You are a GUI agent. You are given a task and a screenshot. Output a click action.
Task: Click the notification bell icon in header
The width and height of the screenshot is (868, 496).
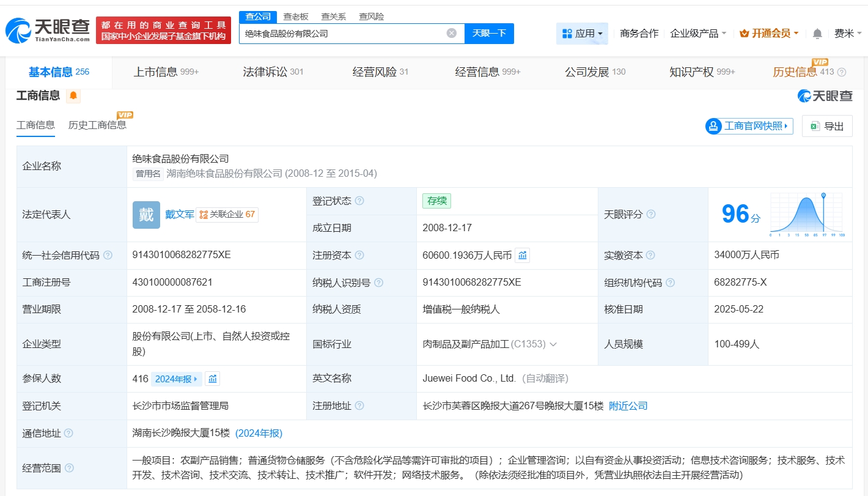[817, 34]
